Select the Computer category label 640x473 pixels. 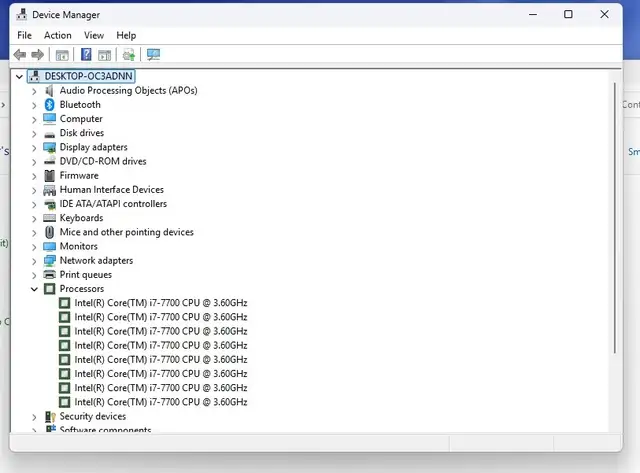coord(81,119)
